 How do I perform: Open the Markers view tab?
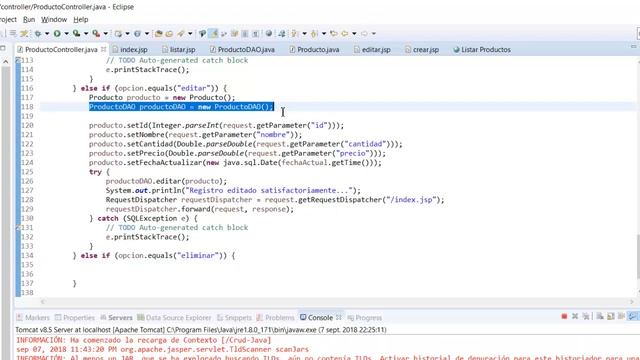[33, 317]
